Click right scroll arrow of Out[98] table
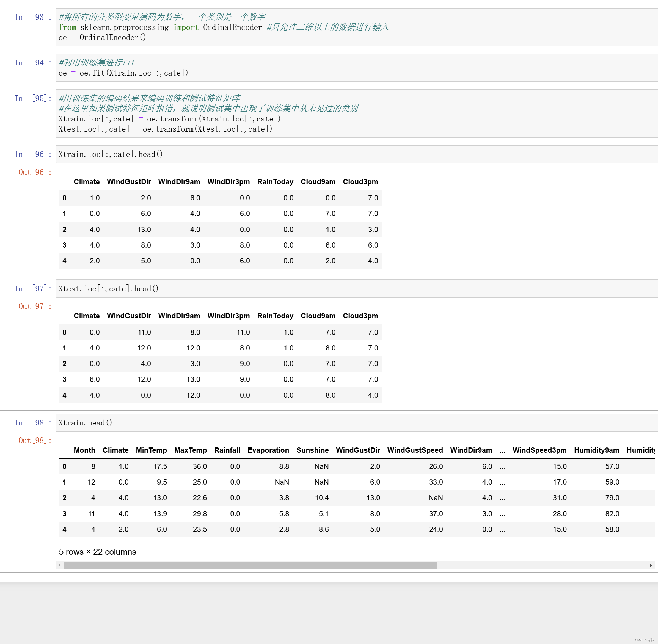658x644 pixels. click(x=651, y=565)
